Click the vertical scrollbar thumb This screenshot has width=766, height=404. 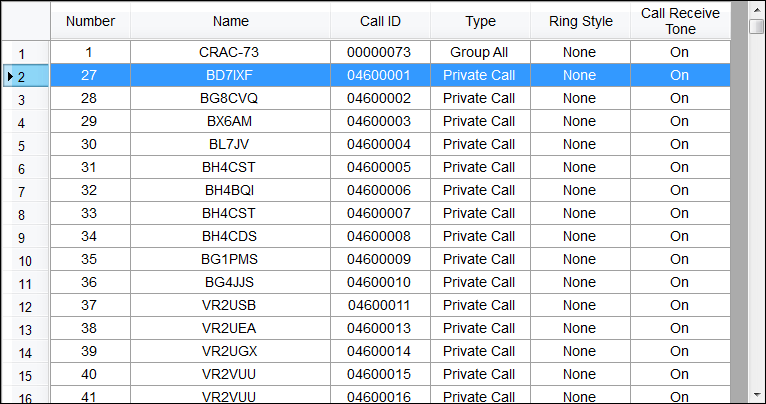coord(757,26)
